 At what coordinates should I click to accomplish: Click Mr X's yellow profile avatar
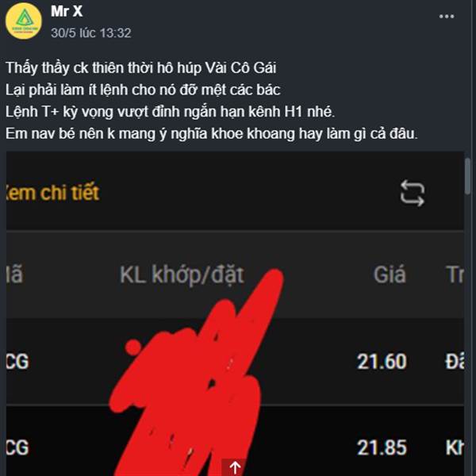click(24, 21)
